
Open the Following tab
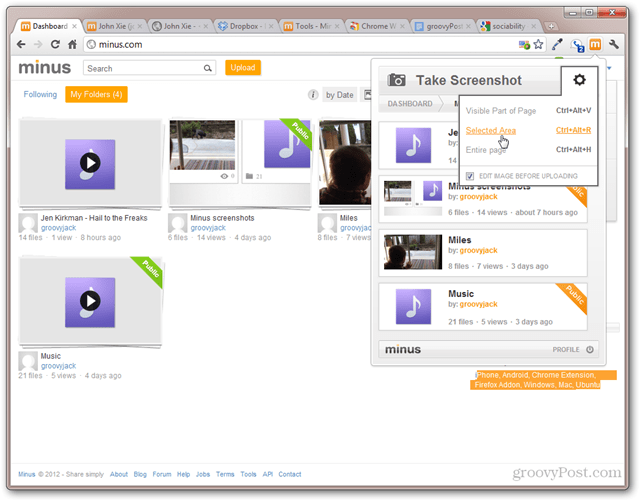tap(40, 94)
